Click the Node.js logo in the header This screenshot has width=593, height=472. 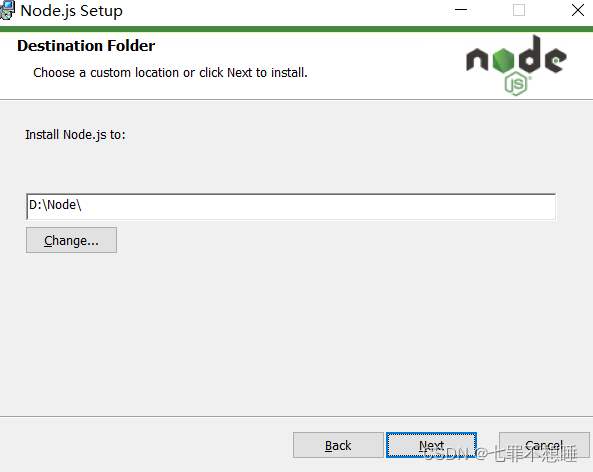[x=516, y=65]
